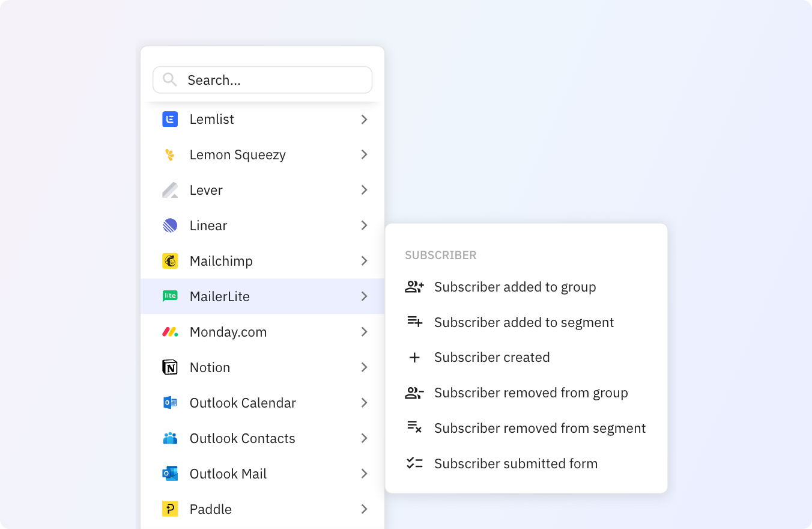Focus the Search... input field

click(x=262, y=80)
